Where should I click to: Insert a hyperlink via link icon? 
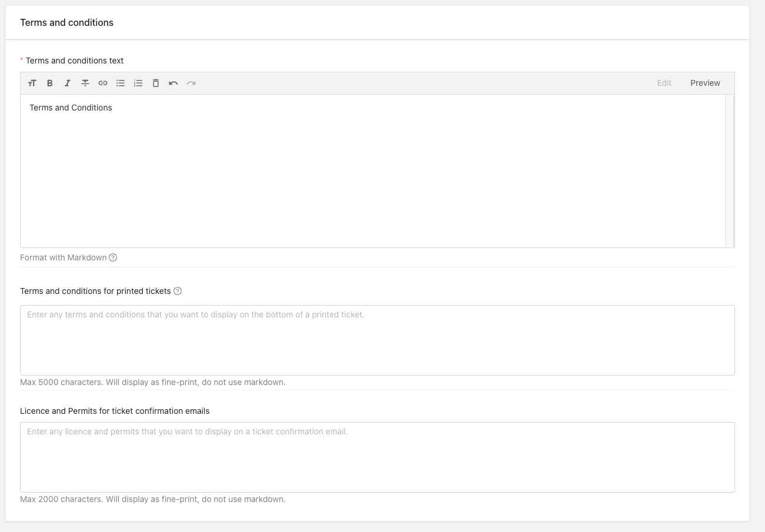[103, 83]
